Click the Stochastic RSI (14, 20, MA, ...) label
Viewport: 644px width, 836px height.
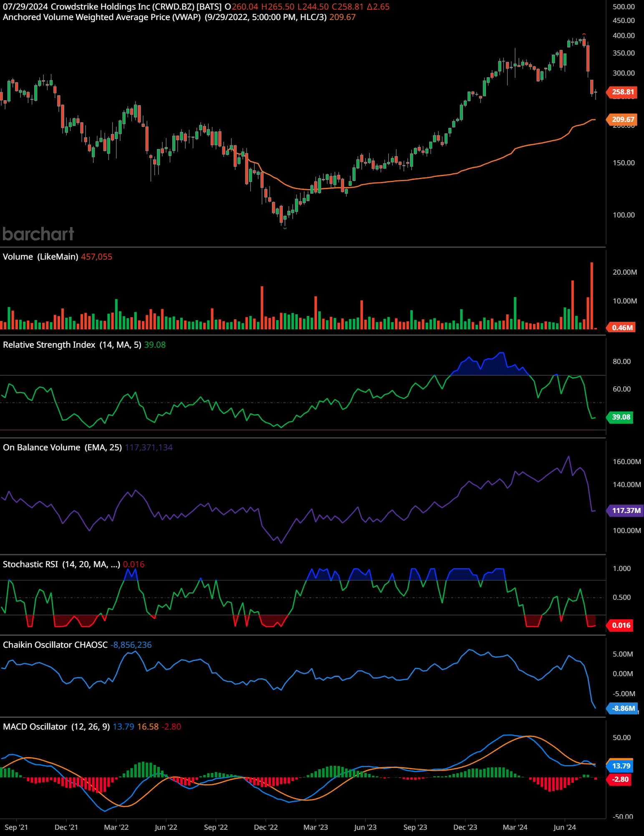[x=61, y=564]
